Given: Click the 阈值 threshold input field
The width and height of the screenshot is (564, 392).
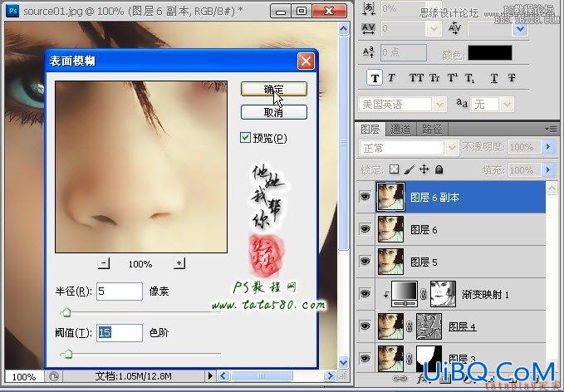Looking at the screenshot, I should [120, 333].
